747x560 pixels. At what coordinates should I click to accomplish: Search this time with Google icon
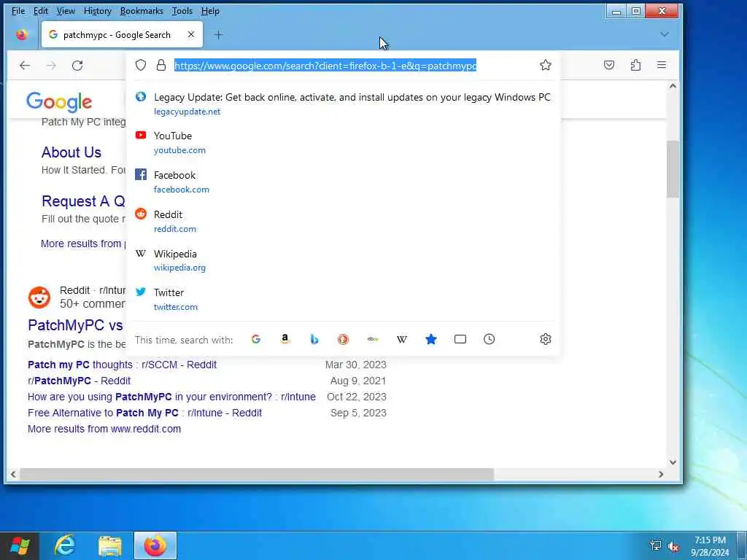point(256,339)
